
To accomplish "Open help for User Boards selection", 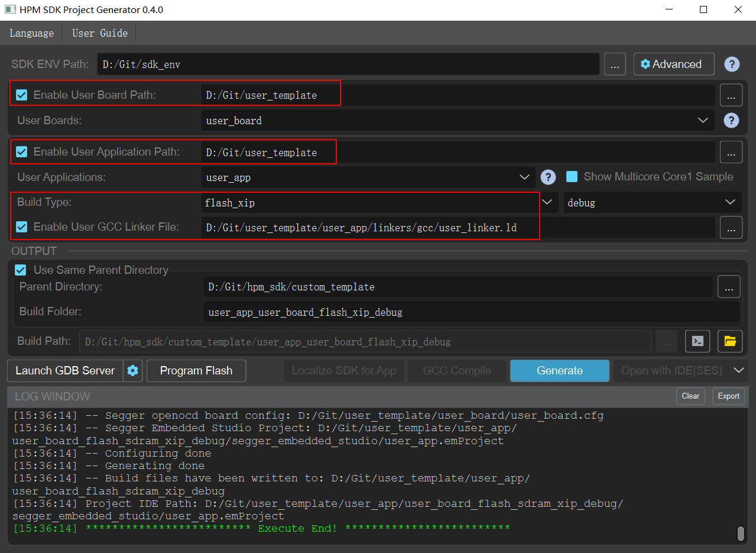I will (731, 120).
